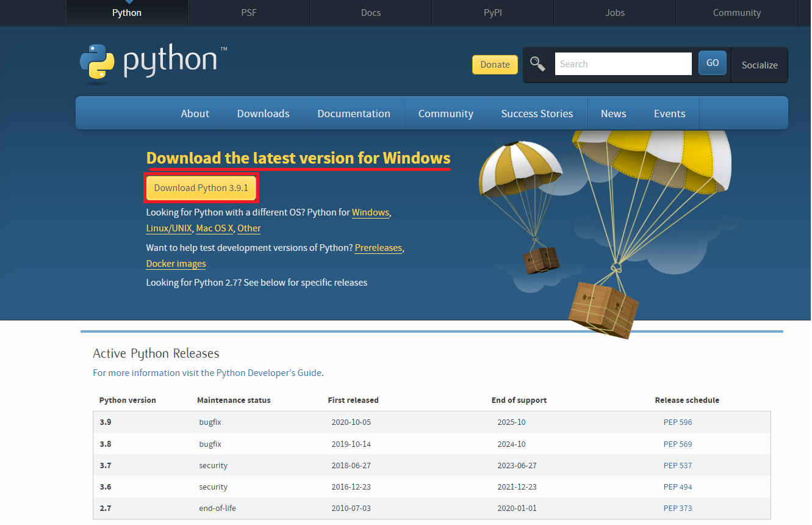Open PEP 373 release schedule link
Screen dimensions: 812x525
pyautogui.click(x=678, y=509)
